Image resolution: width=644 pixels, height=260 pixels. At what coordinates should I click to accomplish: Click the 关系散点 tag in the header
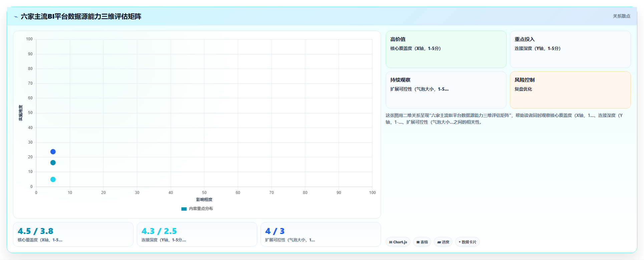tap(621, 16)
